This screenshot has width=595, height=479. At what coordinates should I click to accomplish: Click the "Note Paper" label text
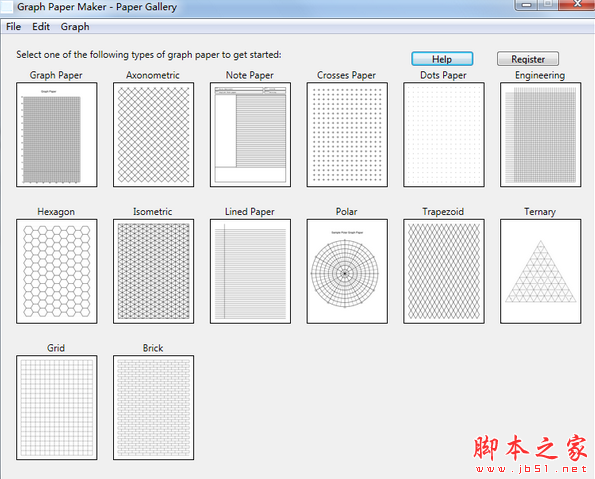pos(250,75)
